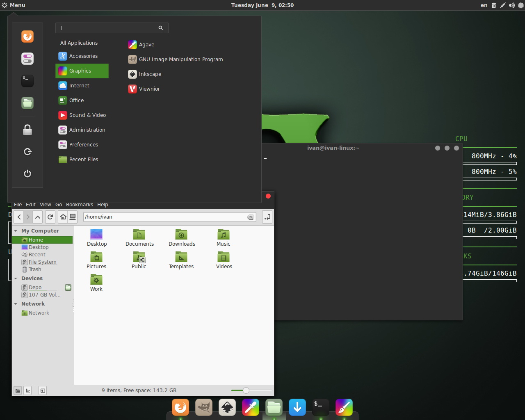Open Recent Files category
The height and width of the screenshot is (420, 525).
82,160
